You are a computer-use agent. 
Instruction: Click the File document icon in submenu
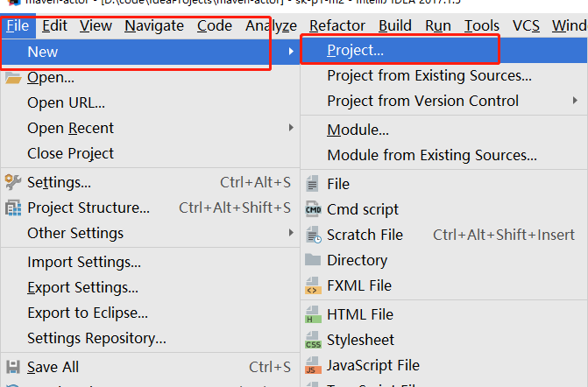313,184
